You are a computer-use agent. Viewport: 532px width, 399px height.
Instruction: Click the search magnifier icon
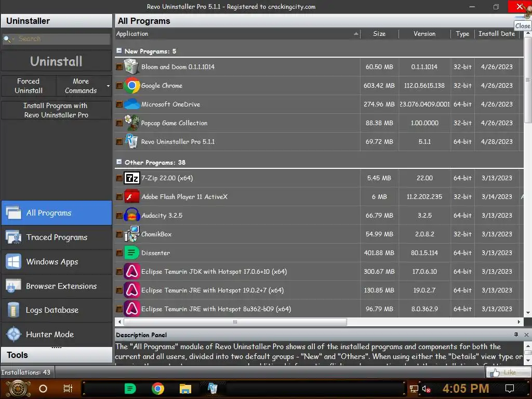point(6,39)
